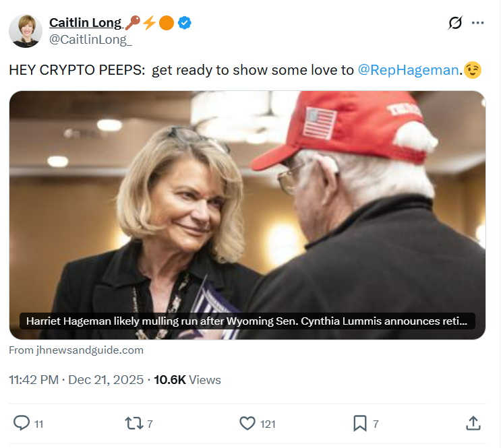The width and height of the screenshot is (503, 448).
Task: Visit the jhnewsandguide.com source link
Action: coord(76,350)
